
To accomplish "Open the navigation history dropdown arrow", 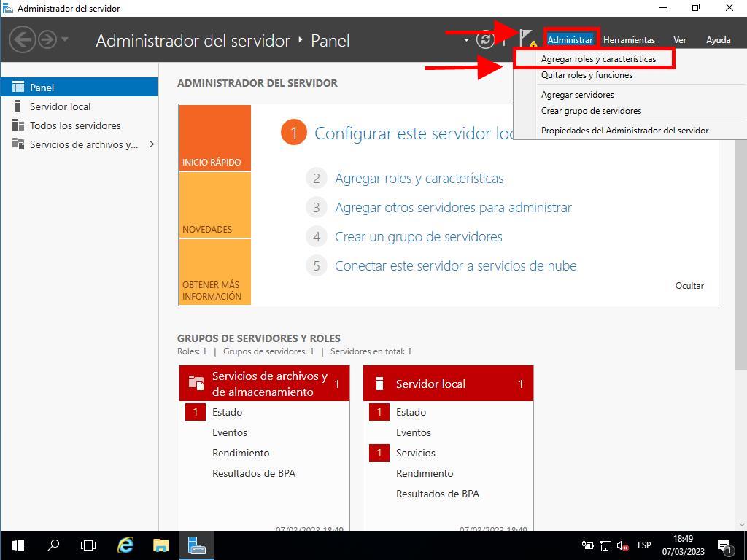I will 65,39.
